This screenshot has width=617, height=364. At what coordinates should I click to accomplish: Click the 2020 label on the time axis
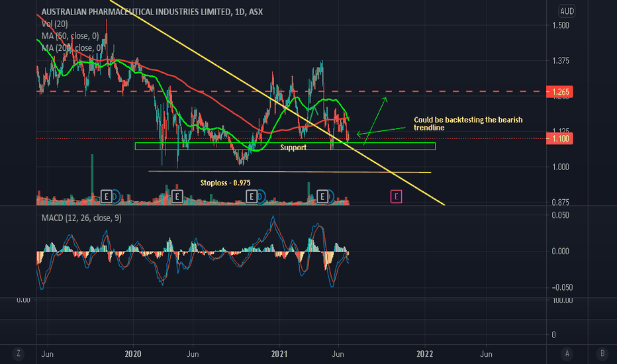click(133, 354)
